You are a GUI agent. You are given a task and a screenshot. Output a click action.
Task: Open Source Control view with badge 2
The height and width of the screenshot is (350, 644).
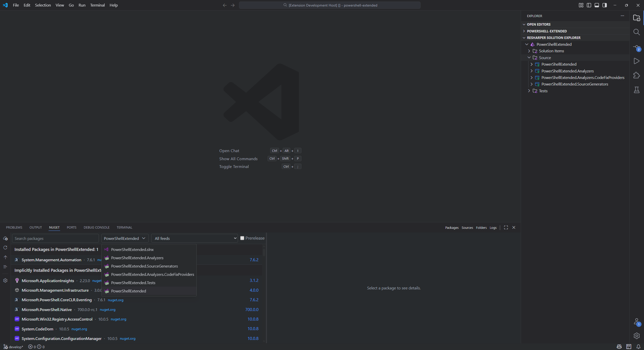(x=636, y=48)
